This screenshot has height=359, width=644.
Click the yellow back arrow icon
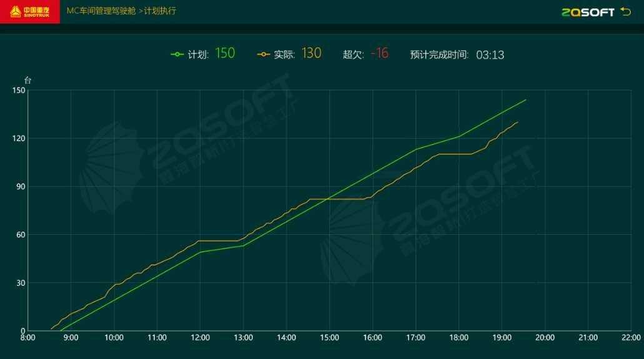626,12
